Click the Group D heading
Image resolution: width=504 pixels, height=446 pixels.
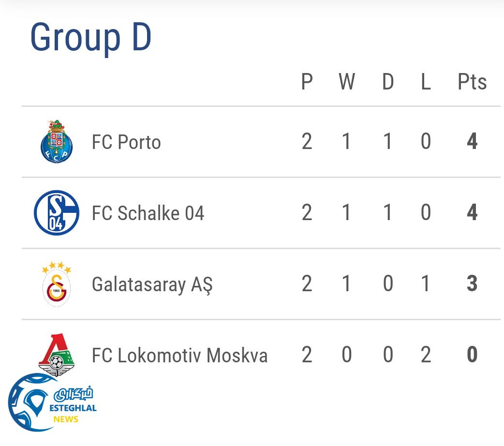pos(91,37)
